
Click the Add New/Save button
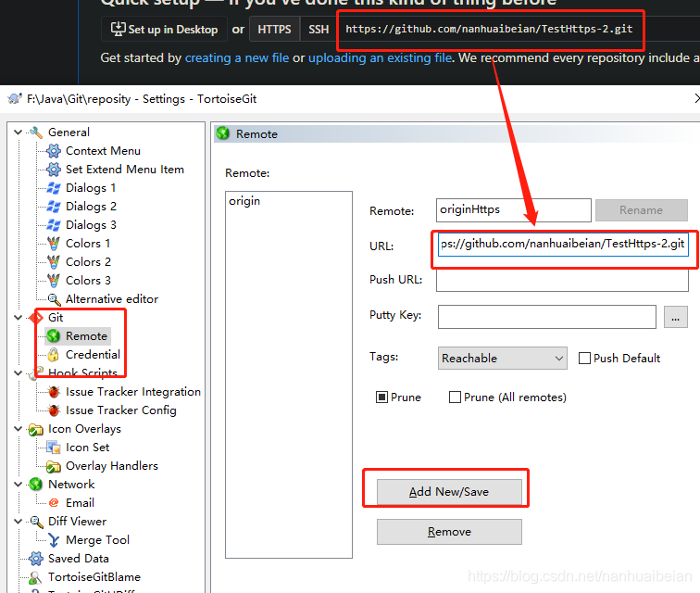449,492
